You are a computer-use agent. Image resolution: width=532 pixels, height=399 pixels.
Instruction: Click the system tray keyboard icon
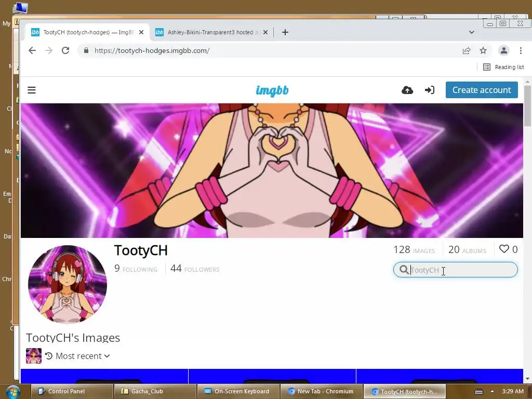[x=478, y=392]
